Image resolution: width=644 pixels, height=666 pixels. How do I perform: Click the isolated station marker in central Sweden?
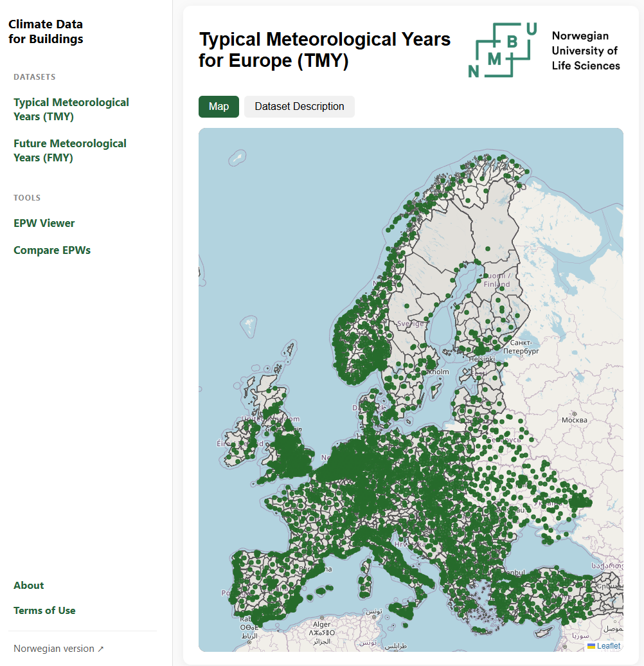(x=407, y=306)
